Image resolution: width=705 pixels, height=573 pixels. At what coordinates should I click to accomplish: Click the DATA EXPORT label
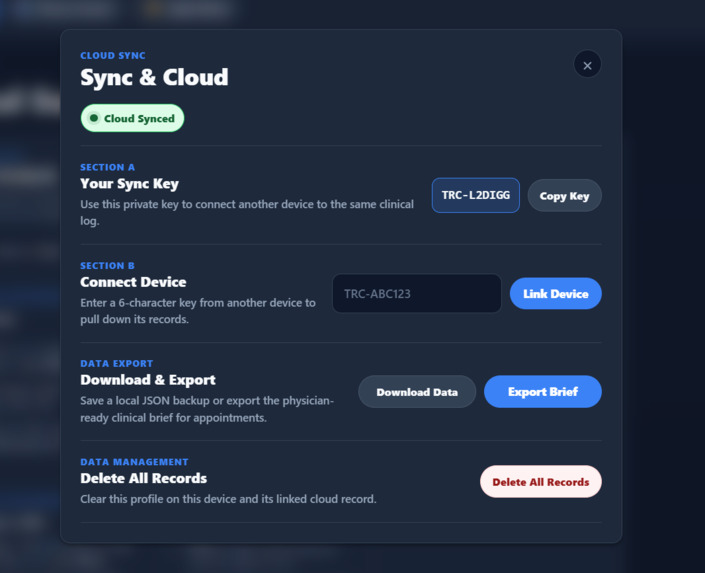coord(117,363)
